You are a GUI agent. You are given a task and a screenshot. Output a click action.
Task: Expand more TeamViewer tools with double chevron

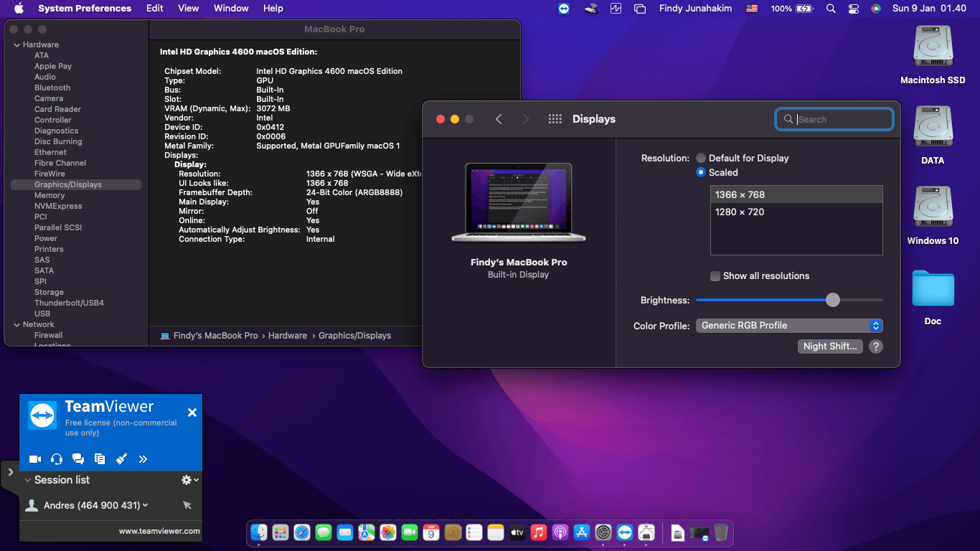pyautogui.click(x=143, y=459)
